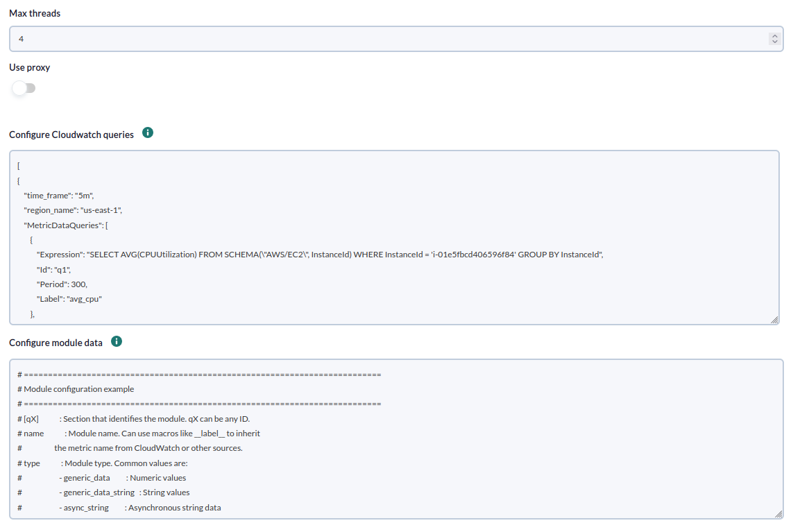Viewport: 793px width, 532px height.
Task: Click the "Period": 300 line
Action: [62, 284]
